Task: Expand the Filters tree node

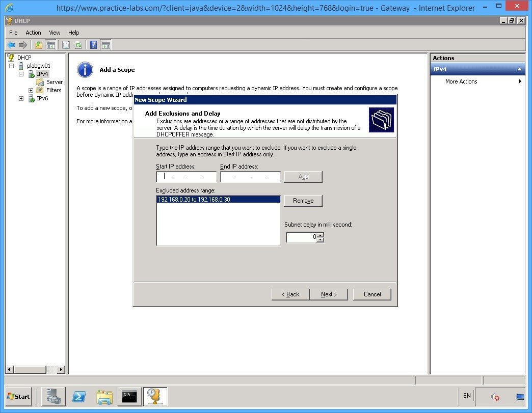Action: click(x=31, y=90)
